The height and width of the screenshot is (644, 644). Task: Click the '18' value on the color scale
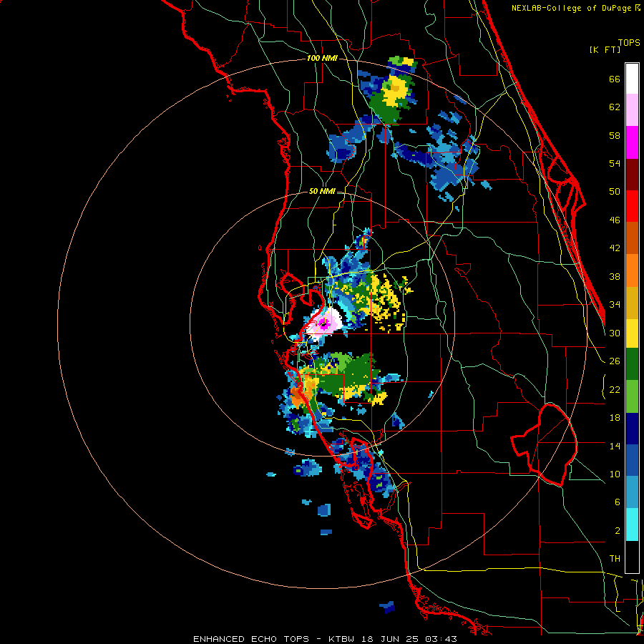[615, 418]
